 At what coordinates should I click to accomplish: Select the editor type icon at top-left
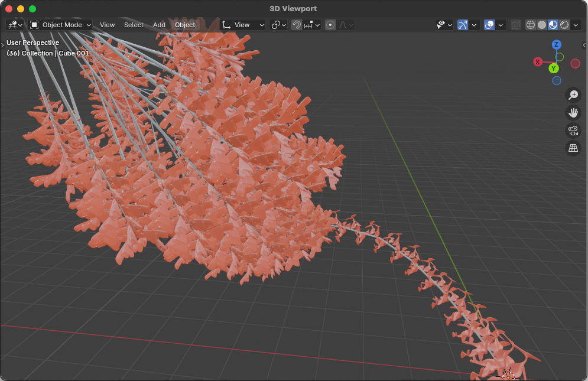12,25
